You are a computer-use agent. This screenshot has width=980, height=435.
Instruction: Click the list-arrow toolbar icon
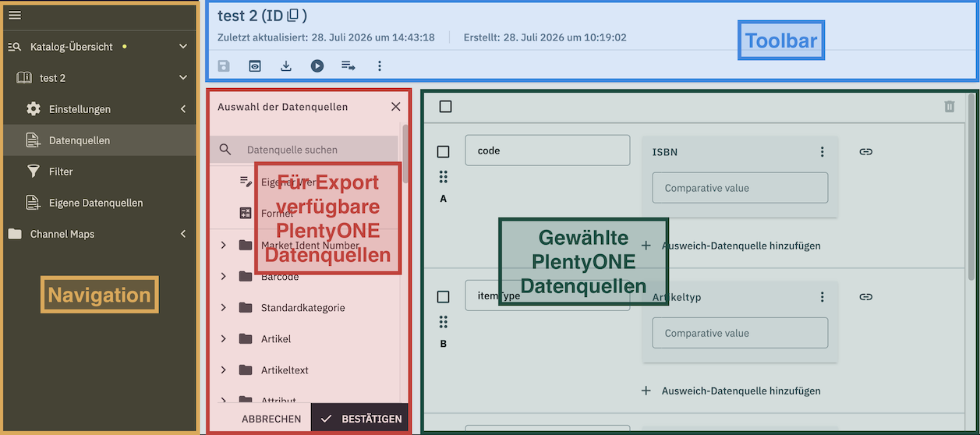pyautogui.click(x=348, y=66)
